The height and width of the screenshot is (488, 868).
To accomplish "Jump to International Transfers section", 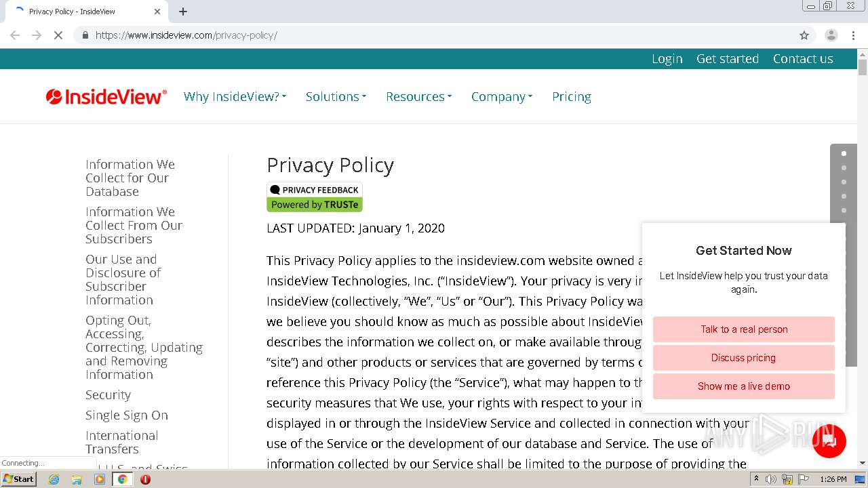I will click(x=122, y=443).
